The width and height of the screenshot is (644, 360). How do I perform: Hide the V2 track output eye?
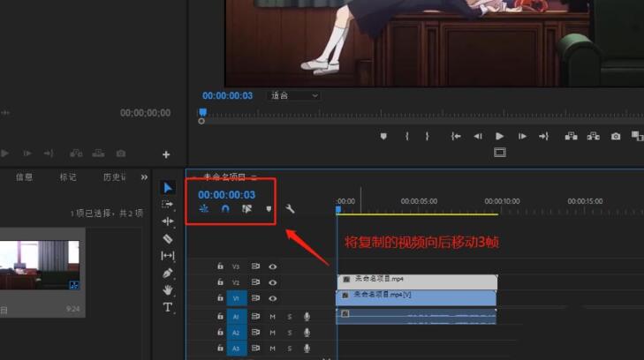click(273, 282)
